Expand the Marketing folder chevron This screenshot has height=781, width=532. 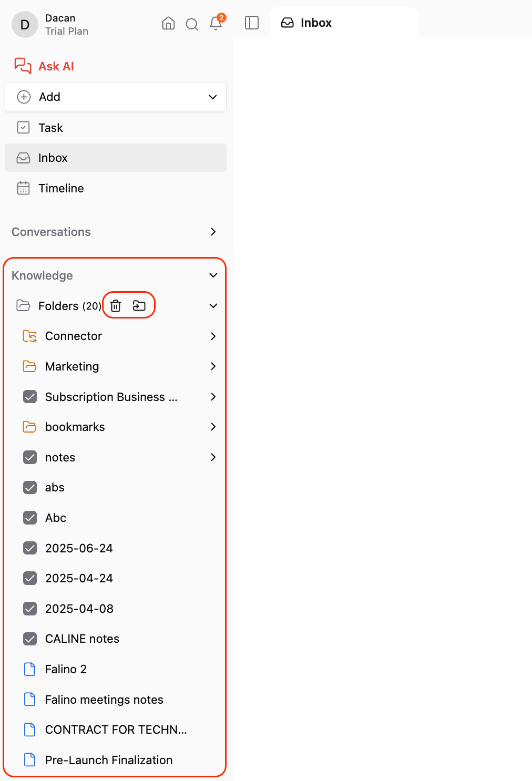tap(213, 366)
